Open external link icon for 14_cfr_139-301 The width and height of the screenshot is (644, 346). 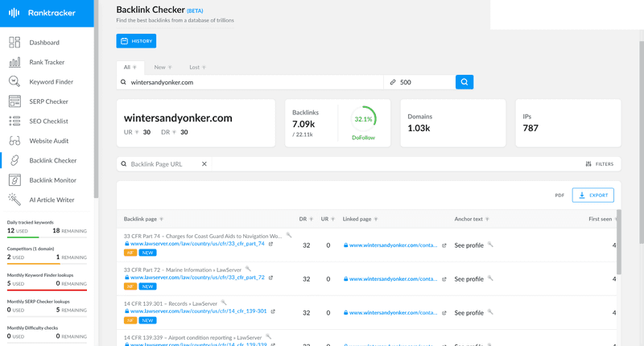(273, 311)
